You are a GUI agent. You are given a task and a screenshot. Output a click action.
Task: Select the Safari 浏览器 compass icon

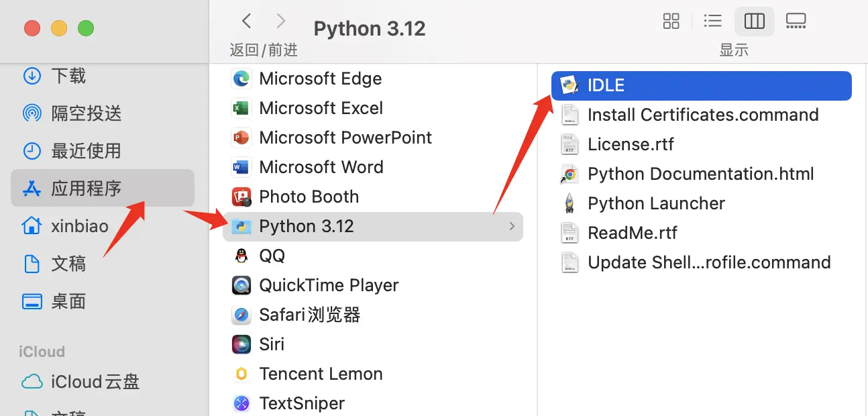point(241,315)
